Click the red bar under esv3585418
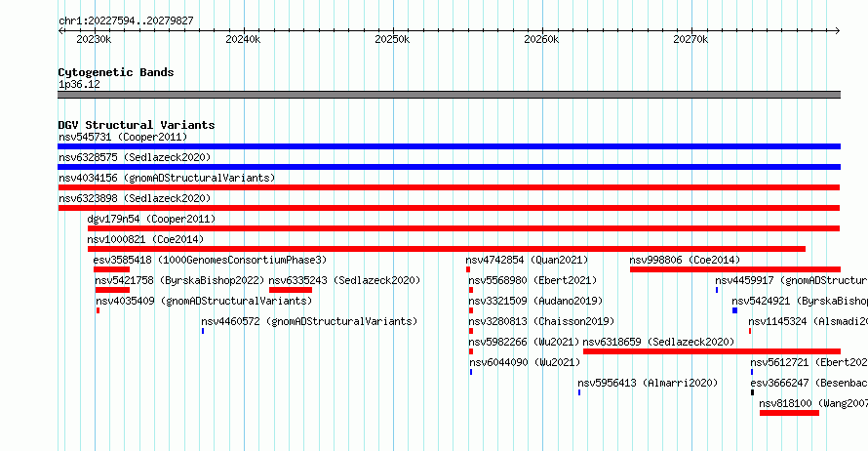Viewport: 868px width, 451px height. (111, 269)
